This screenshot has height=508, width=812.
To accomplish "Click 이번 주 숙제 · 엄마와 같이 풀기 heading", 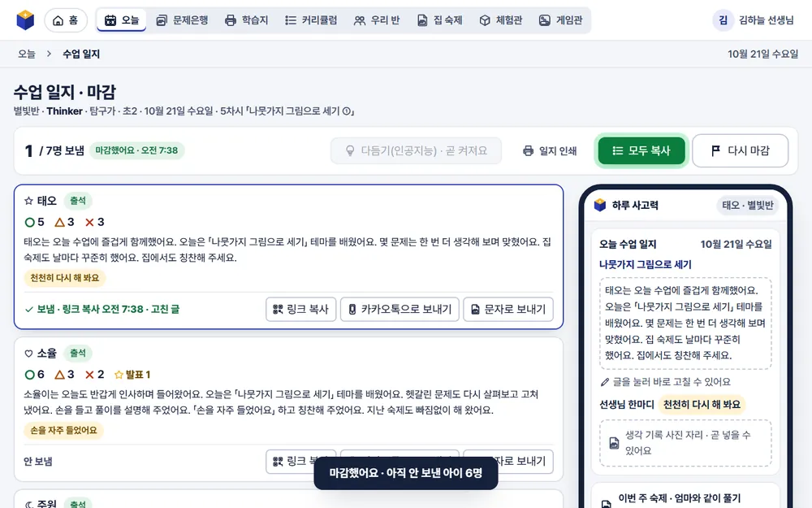I will tap(680, 498).
